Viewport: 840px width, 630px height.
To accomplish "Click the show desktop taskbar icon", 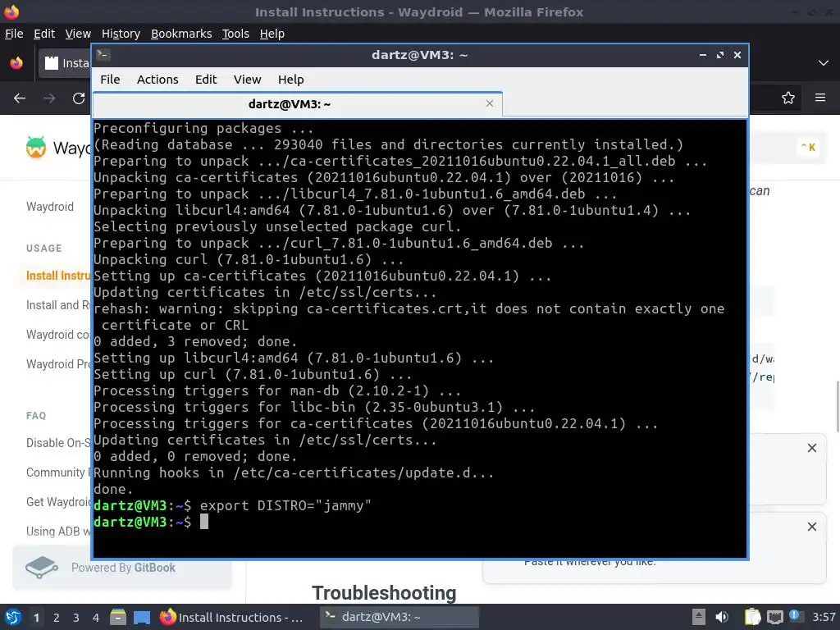I will click(142, 617).
